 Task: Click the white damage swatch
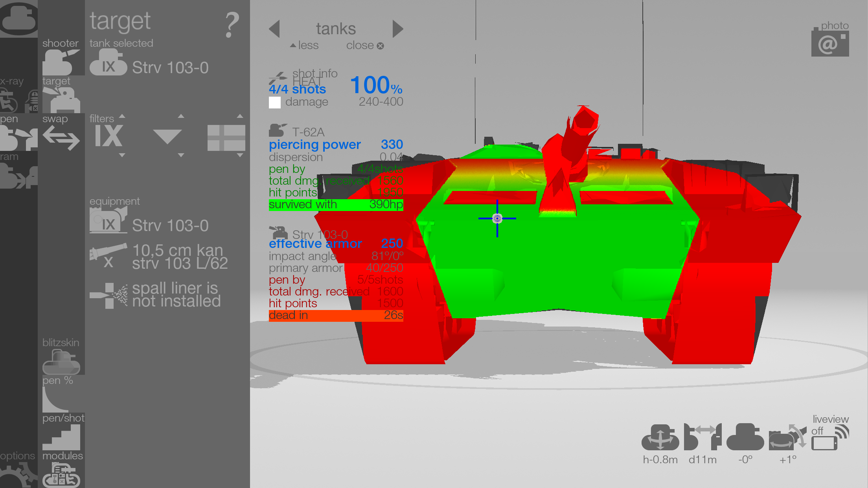pos(274,103)
